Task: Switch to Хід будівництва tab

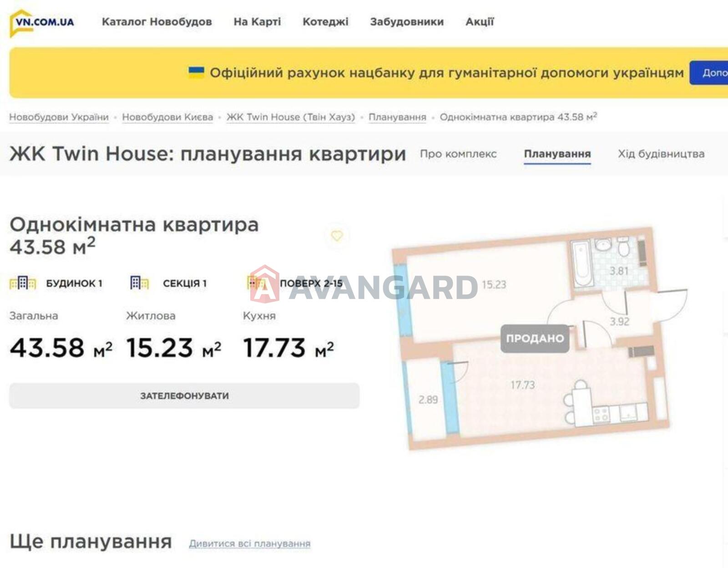Action: coord(661,154)
